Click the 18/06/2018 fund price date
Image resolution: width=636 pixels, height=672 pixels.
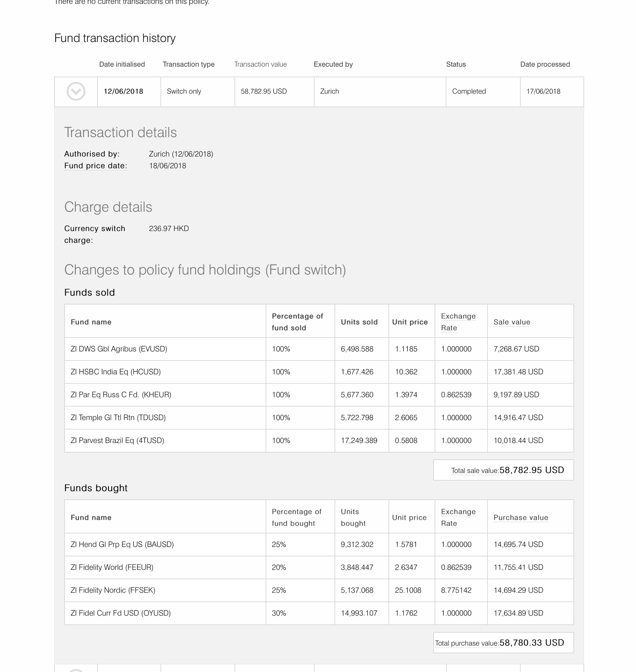168,166
